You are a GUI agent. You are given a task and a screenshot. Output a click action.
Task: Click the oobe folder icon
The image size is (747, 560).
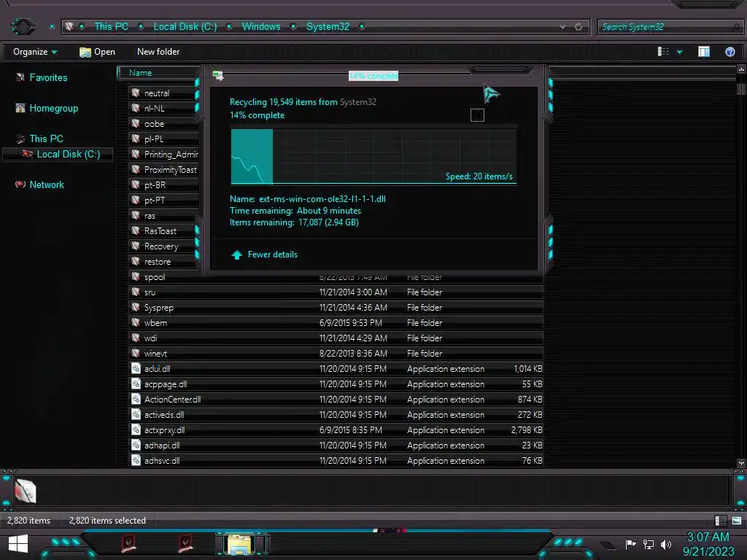[x=136, y=123]
